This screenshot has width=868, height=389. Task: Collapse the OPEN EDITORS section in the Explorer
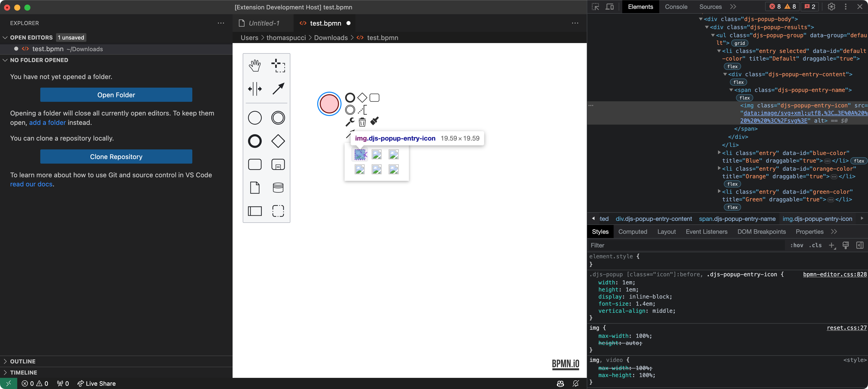30,37
